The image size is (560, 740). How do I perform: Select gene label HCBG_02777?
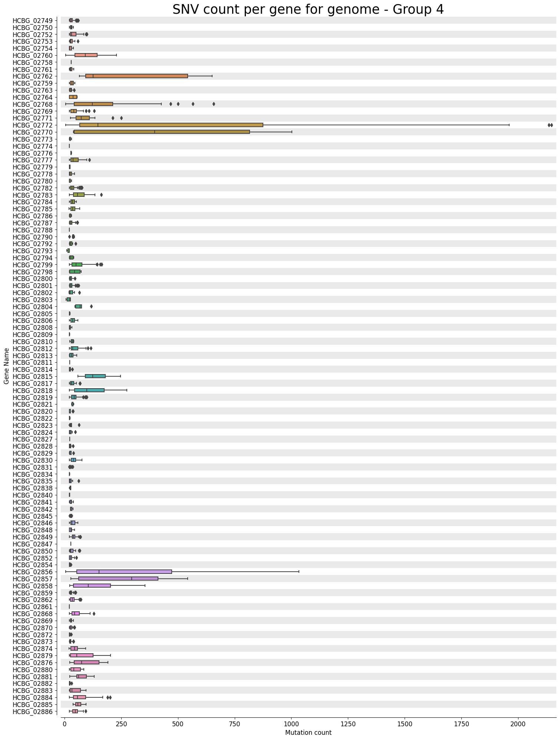(x=30, y=160)
